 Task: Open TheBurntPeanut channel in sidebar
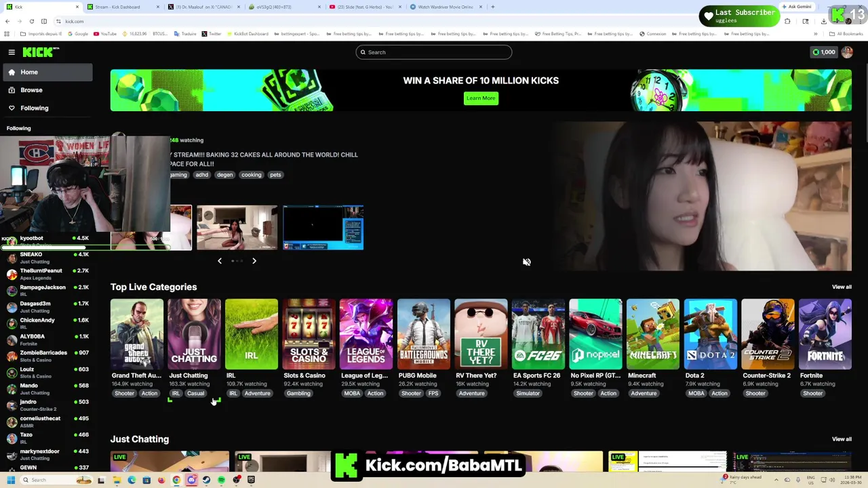coord(47,274)
